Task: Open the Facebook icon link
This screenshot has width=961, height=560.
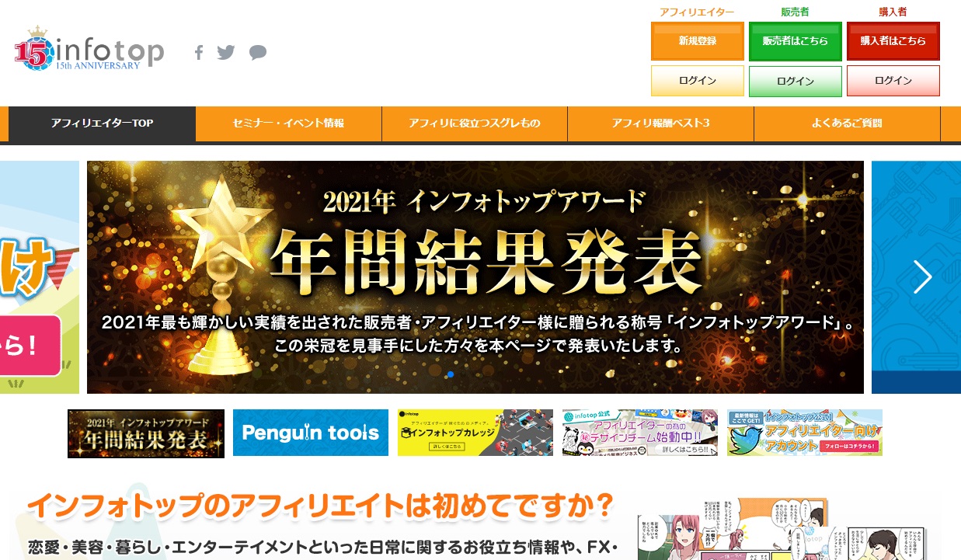Action: pyautogui.click(x=199, y=53)
